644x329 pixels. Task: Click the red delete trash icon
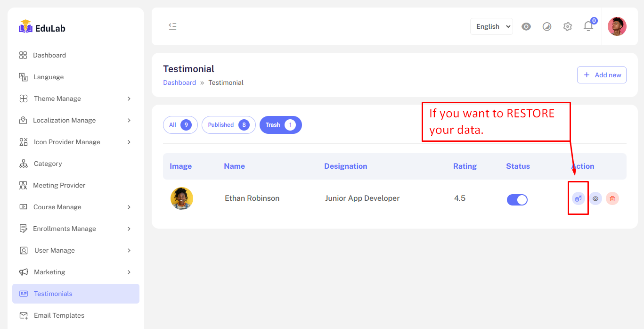612,198
